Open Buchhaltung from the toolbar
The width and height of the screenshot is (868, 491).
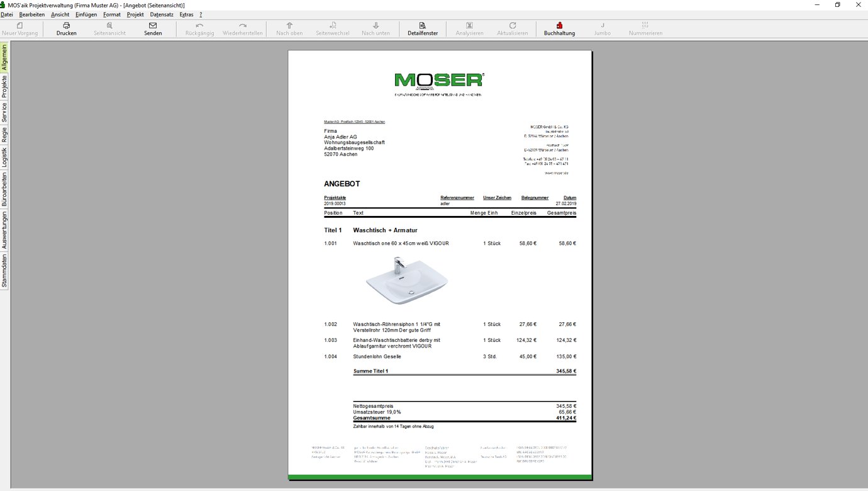559,26
